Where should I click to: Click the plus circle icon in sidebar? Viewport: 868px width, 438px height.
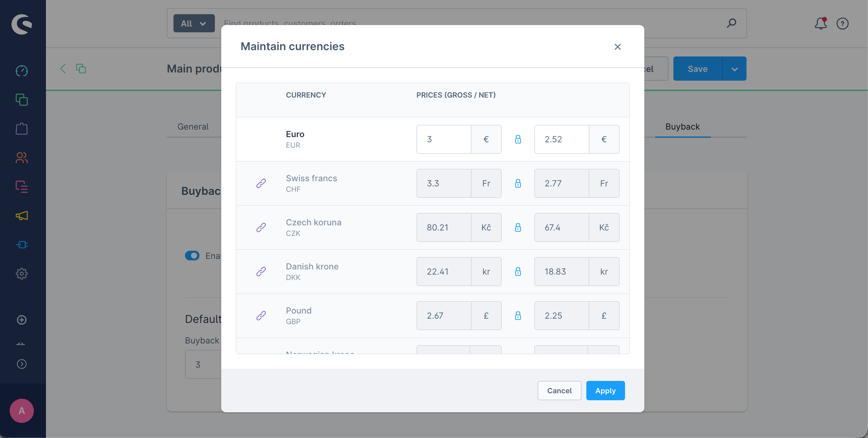(22, 320)
